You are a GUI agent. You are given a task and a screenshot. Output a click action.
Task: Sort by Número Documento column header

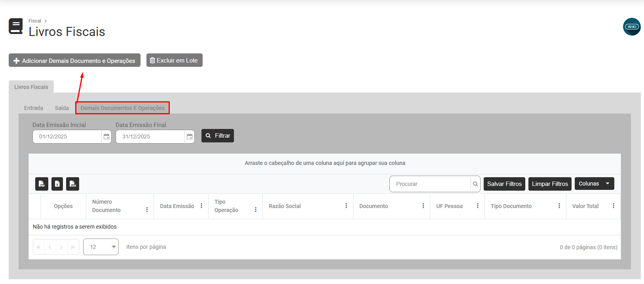[x=106, y=206]
